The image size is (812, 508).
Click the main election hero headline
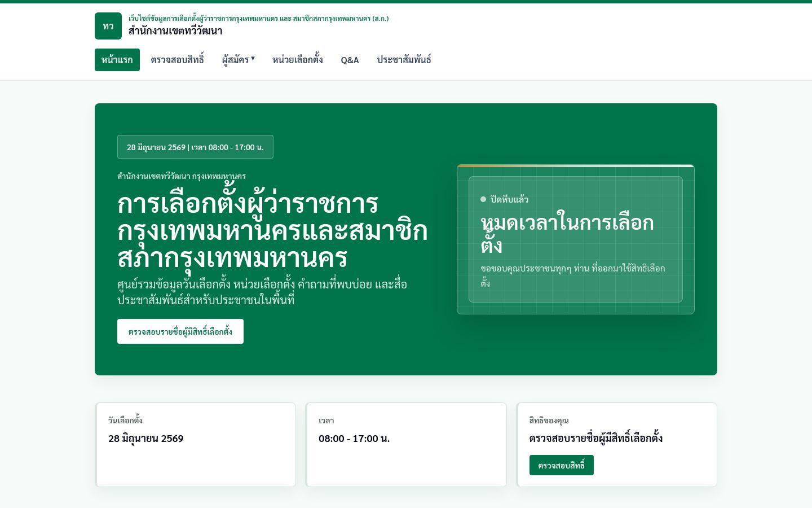(272, 231)
